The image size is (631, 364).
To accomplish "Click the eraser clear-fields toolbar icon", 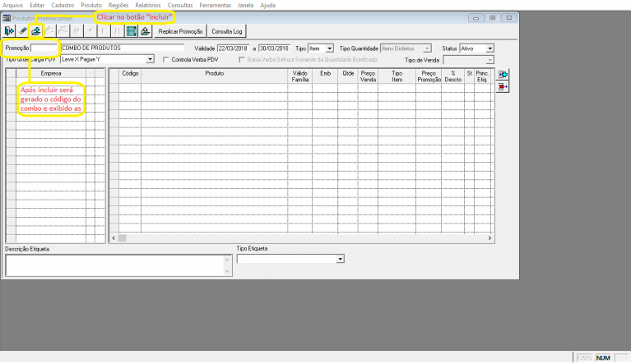I will [22, 31].
